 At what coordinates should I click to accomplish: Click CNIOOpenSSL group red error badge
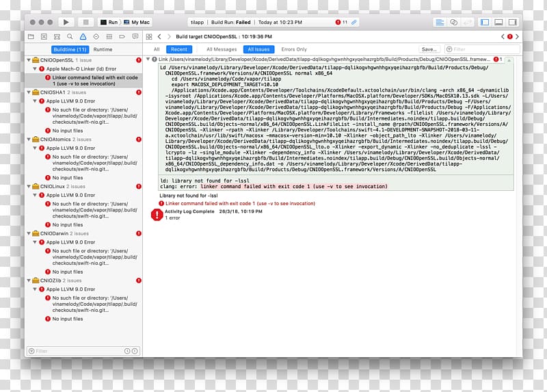point(139,60)
